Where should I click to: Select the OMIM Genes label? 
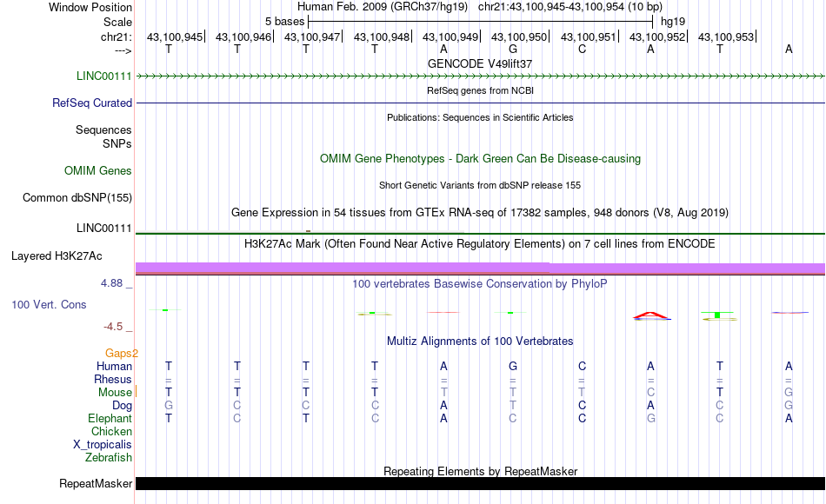click(98, 170)
